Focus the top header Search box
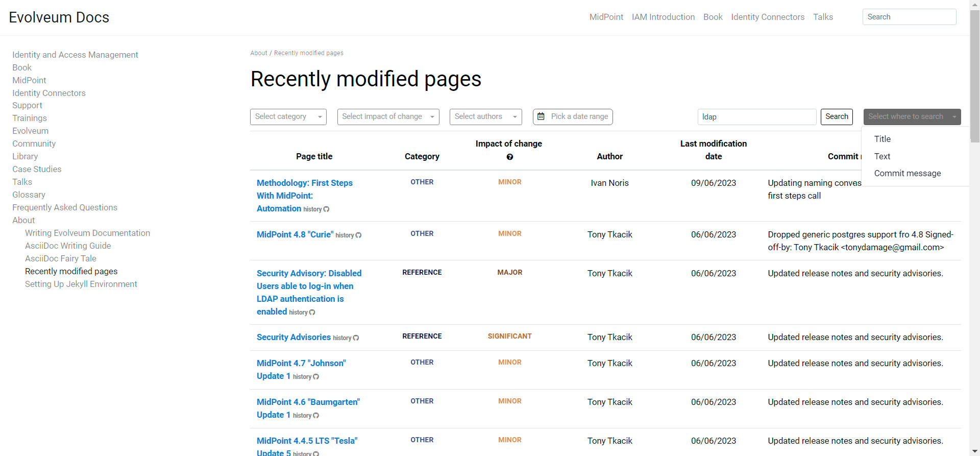The height and width of the screenshot is (456, 980). click(x=909, y=17)
